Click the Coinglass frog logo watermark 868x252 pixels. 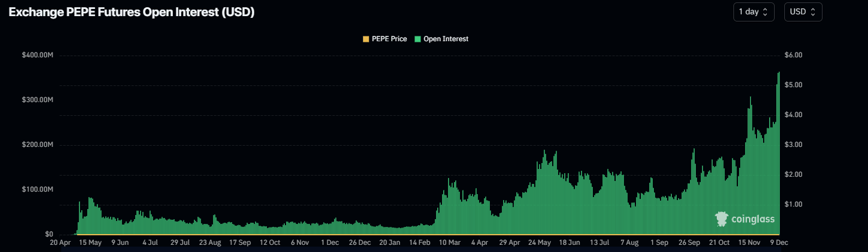point(721,219)
